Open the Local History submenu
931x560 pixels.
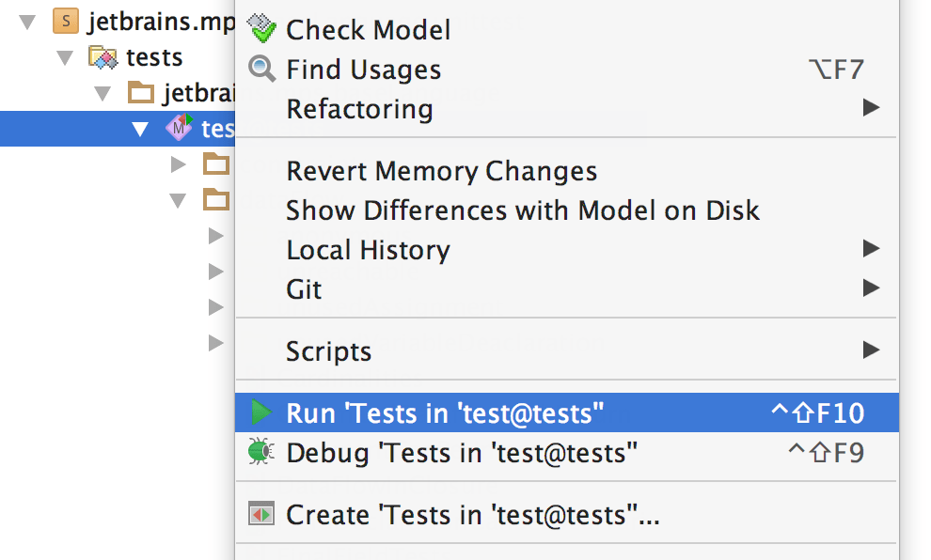(x=368, y=250)
